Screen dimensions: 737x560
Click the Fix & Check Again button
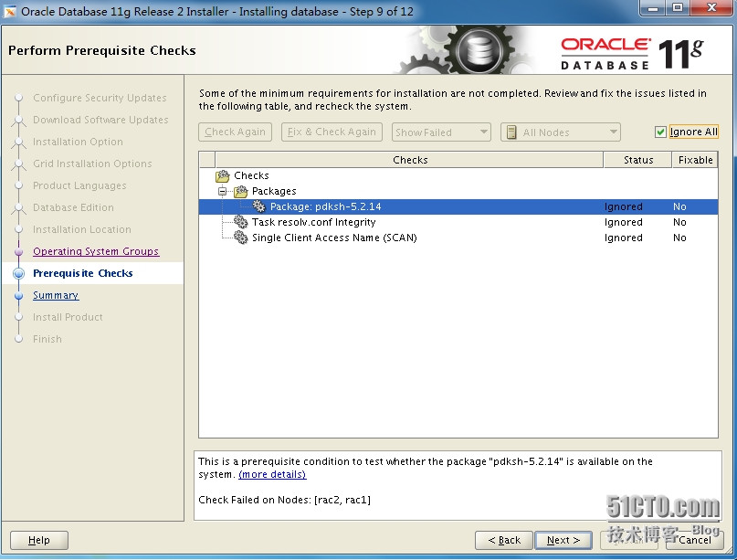point(332,132)
